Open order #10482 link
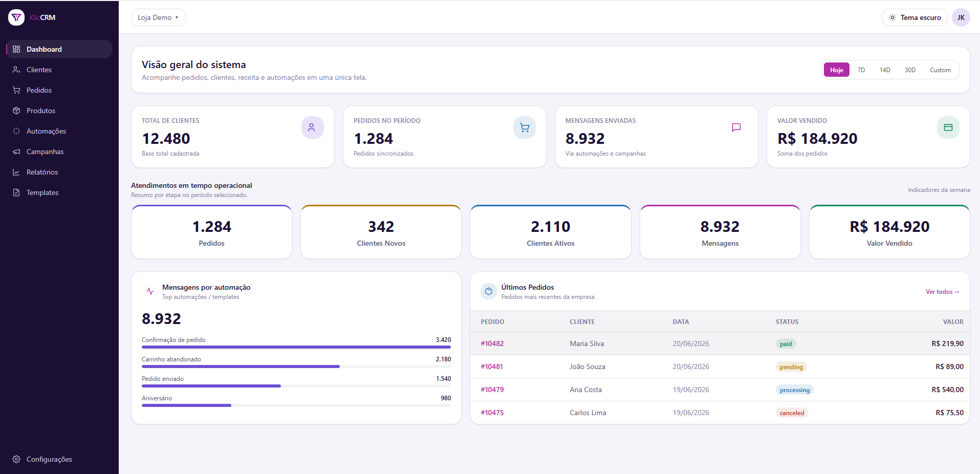 [492, 343]
